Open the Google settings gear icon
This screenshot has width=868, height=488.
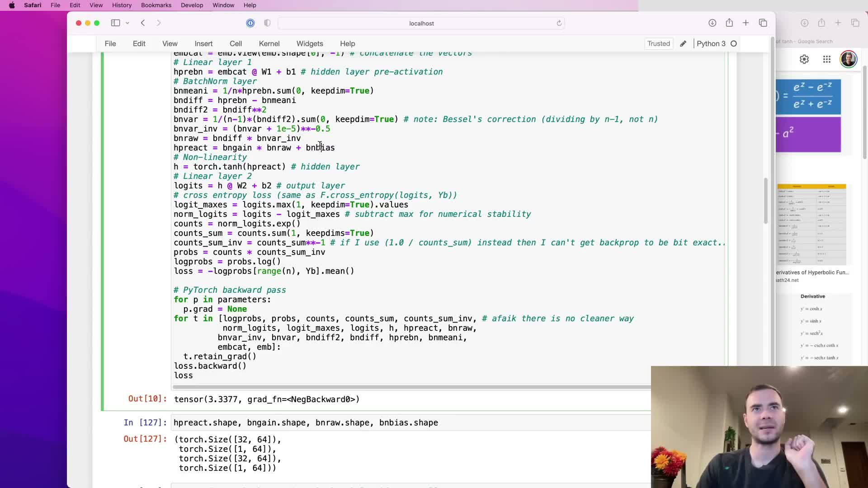coord(804,59)
